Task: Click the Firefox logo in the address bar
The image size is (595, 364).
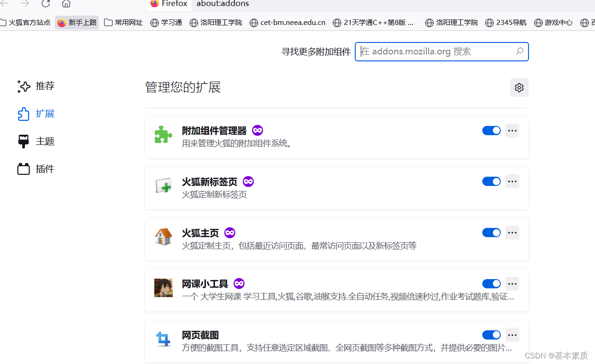Action: tap(154, 3)
